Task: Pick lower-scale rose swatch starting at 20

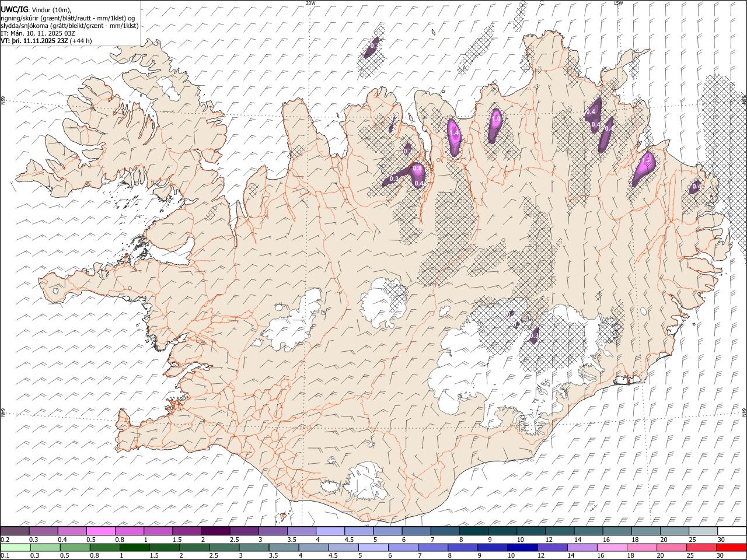Action: [x=672, y=547]
